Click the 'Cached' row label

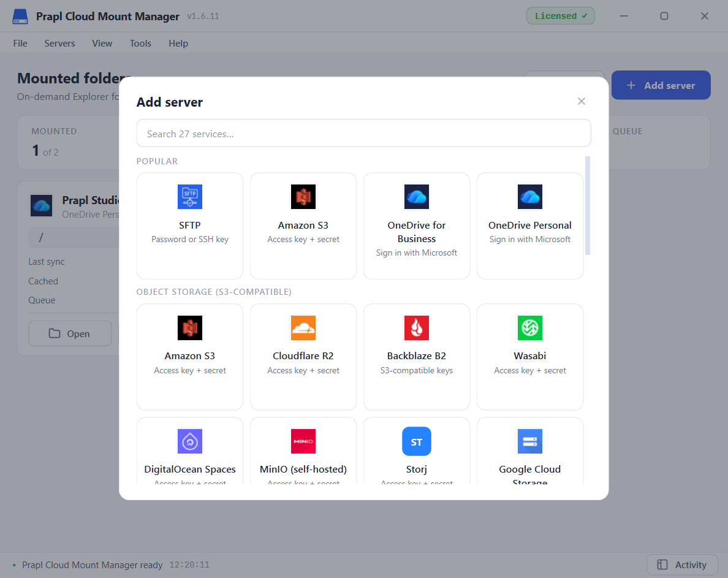point(43,281)
